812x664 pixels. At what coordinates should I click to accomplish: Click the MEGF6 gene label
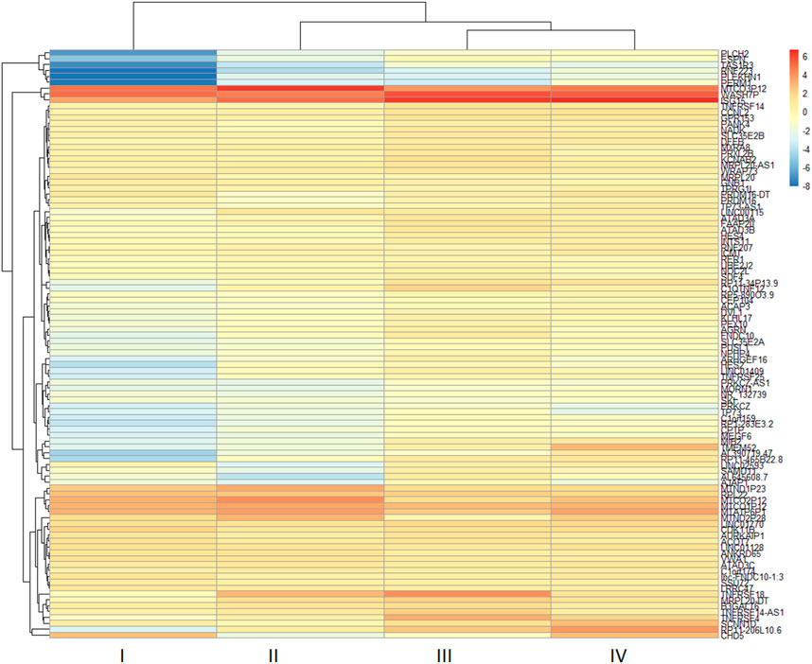click(x=736, y=436)
